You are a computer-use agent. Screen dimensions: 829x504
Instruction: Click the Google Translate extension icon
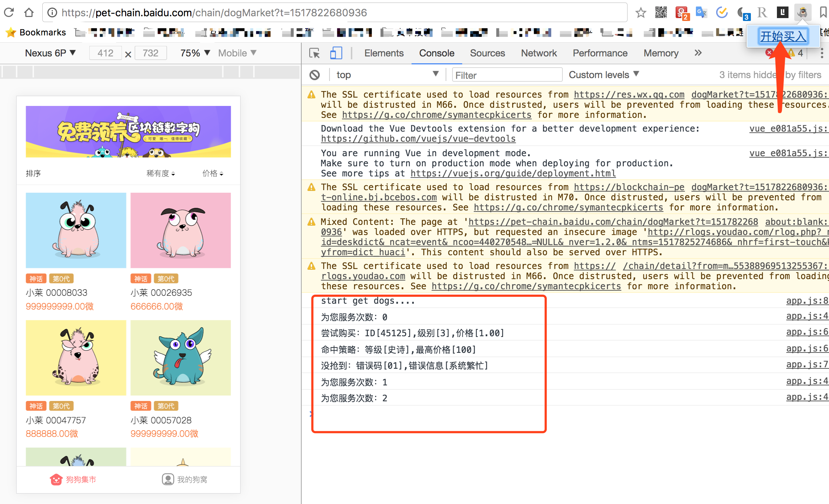[701, 13]
